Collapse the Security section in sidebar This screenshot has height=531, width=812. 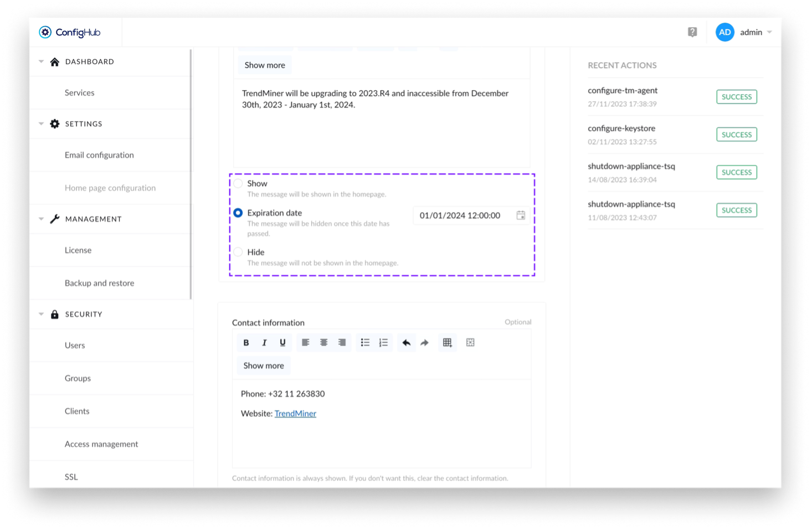click(x=41, y=315)
